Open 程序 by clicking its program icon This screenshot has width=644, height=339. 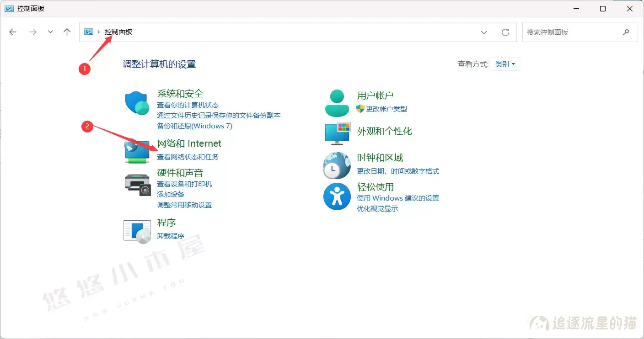(x=136, y=230)
